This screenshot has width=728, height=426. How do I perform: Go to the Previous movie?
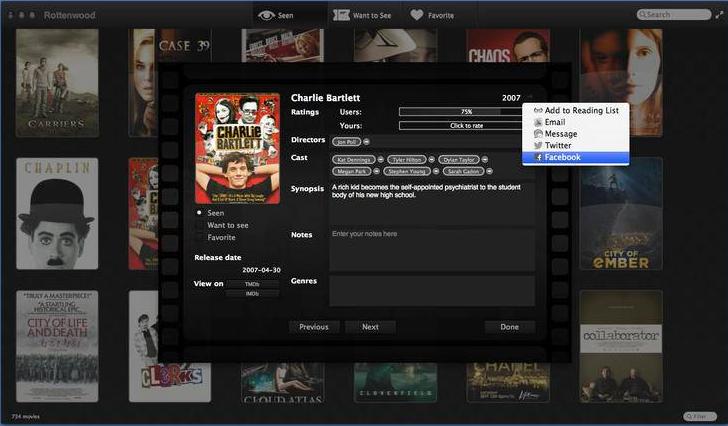click(314, 327)
